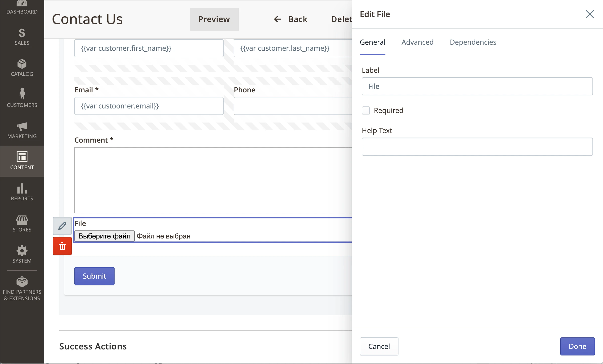
Task: Click the Done button
Action: [577, 346]
